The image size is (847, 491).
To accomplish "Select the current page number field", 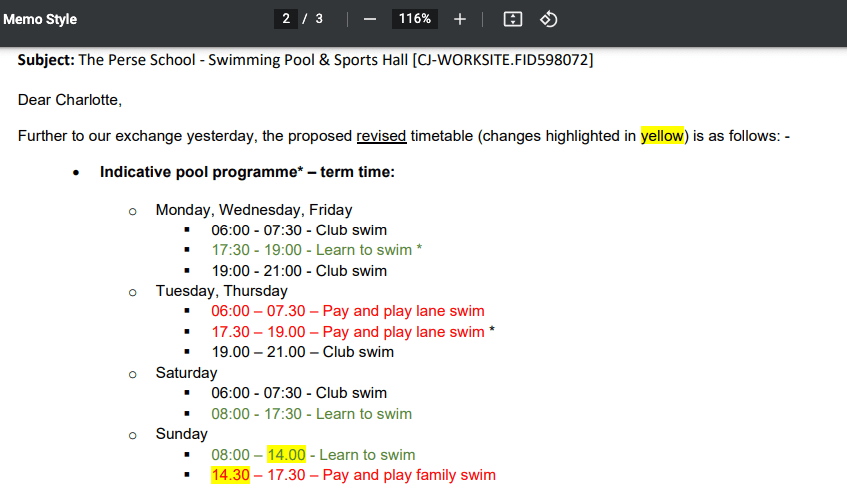I will click(x=286, y=19).
